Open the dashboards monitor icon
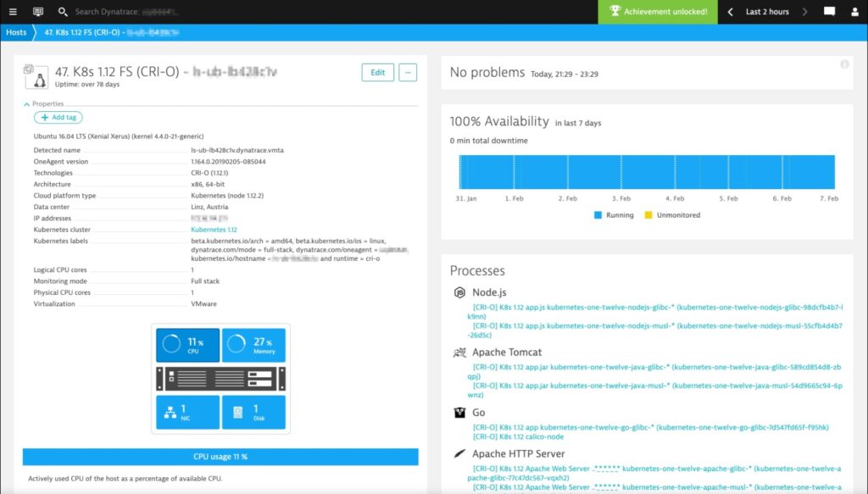 tap(38, 12)
